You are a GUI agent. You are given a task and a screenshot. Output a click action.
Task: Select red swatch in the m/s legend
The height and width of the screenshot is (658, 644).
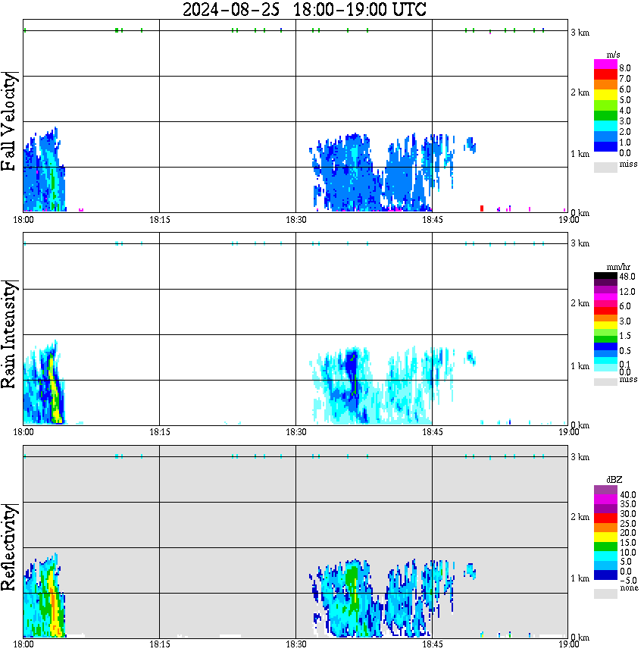(605, 75)
